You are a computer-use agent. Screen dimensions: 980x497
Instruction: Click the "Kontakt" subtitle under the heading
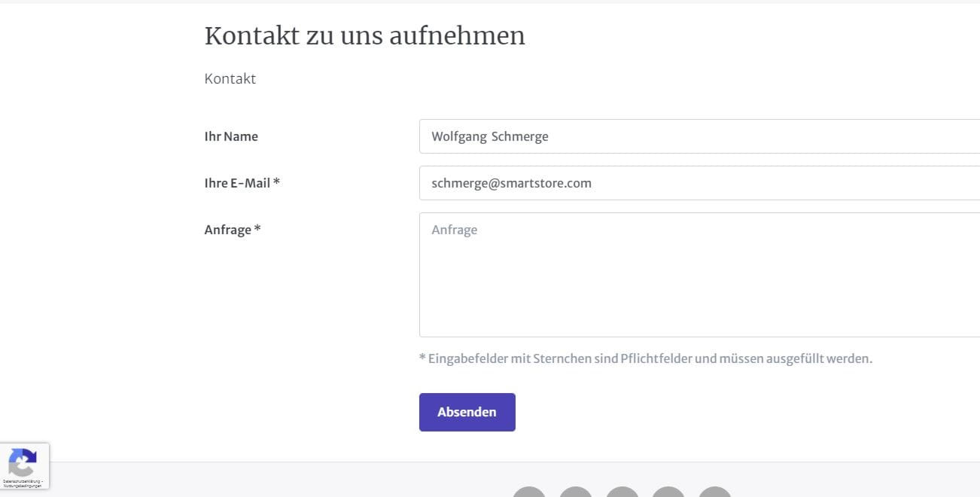230,78
